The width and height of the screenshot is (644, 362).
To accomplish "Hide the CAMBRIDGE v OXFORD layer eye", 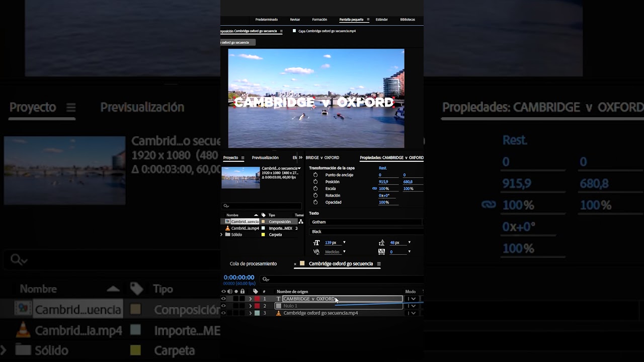I will (x=224, y=299).
